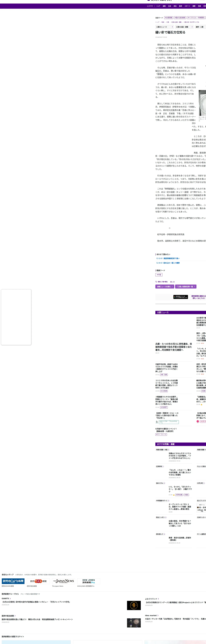This screenshot has height=644, width=206.
Task: Open the 読売中高生新聞 logo
Action: coord(38,581)
